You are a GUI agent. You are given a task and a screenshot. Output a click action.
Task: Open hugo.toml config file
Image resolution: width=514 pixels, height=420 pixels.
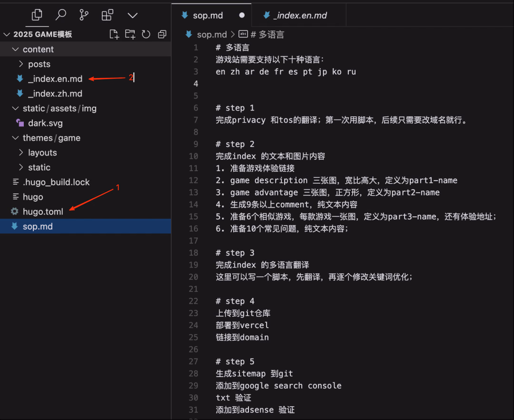[x=43, y=211]
